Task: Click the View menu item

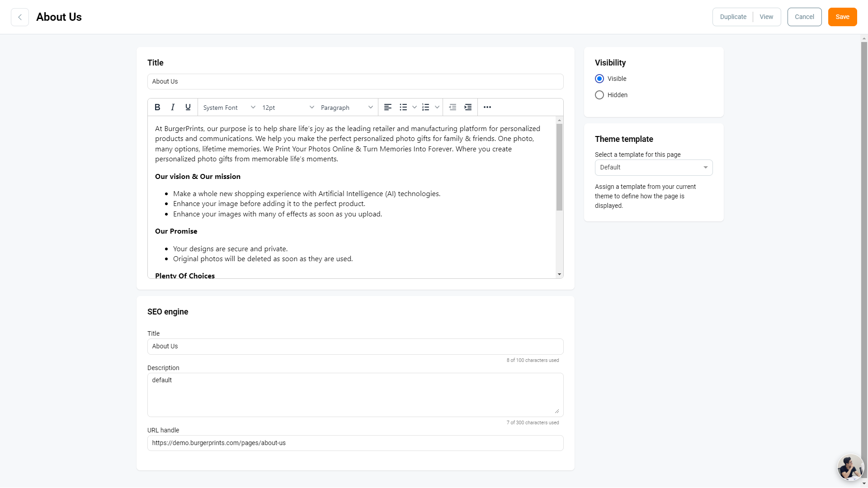Action: point(766,17)
